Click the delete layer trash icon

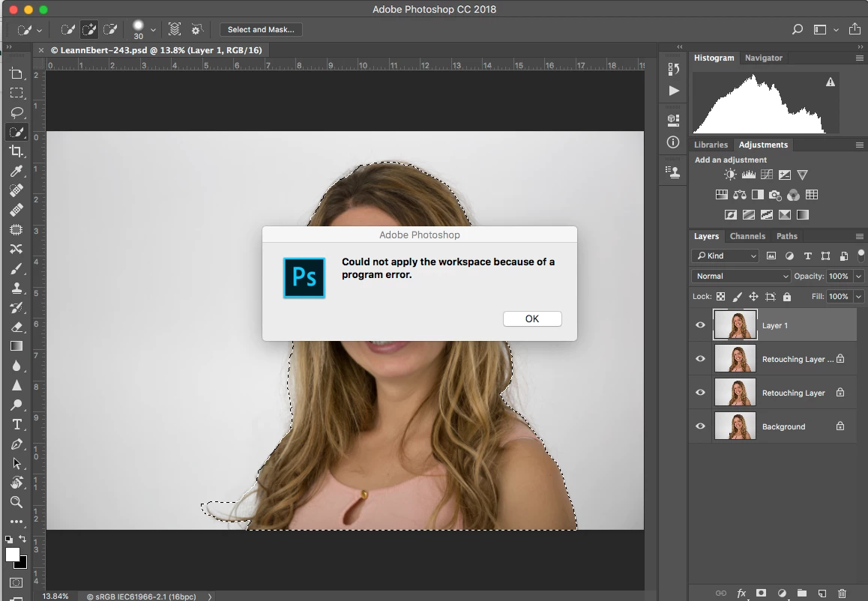click(x=842, y=593)
